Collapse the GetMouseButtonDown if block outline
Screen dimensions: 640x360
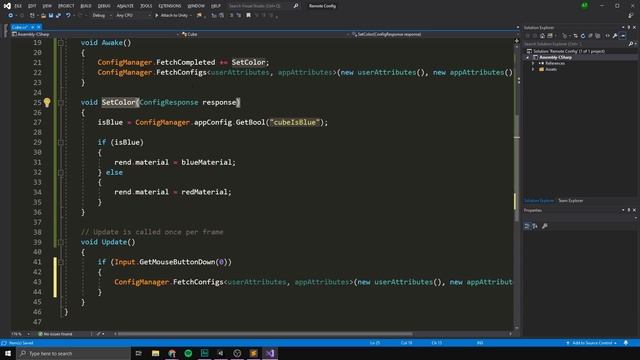point(60,262)
